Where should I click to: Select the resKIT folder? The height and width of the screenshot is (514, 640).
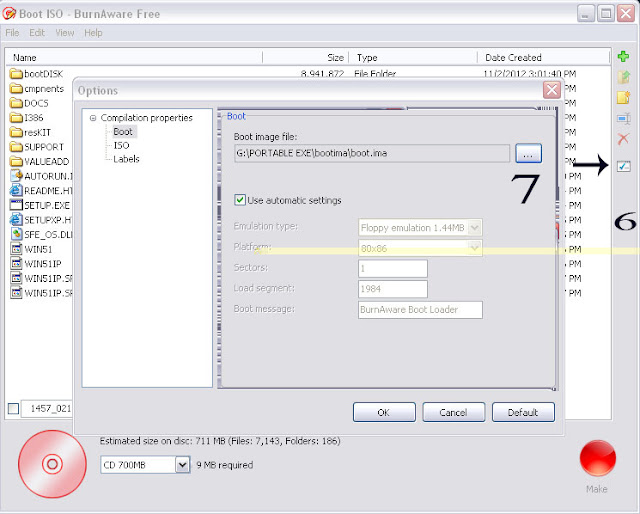coord(30,132)
